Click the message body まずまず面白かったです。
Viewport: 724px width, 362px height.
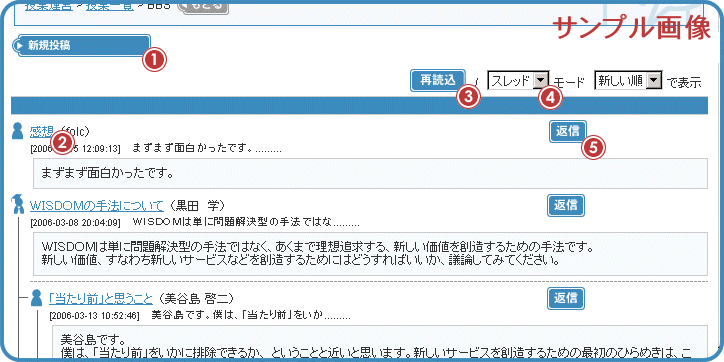tap(370, 174)
